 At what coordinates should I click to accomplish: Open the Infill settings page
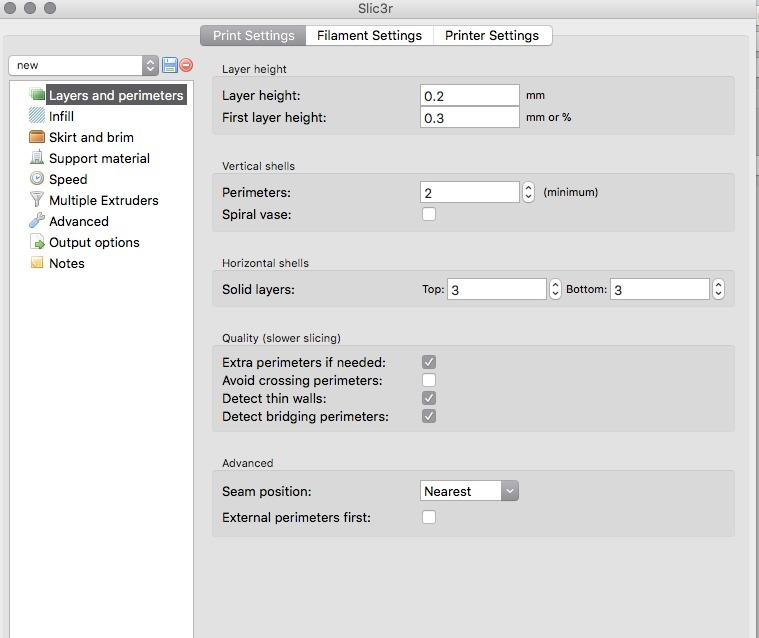pos(61,116)
